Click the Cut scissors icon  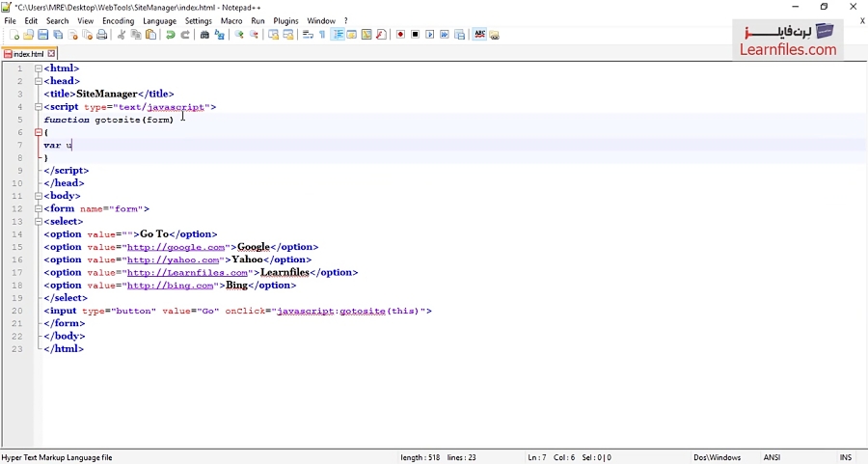coord(122,35)
